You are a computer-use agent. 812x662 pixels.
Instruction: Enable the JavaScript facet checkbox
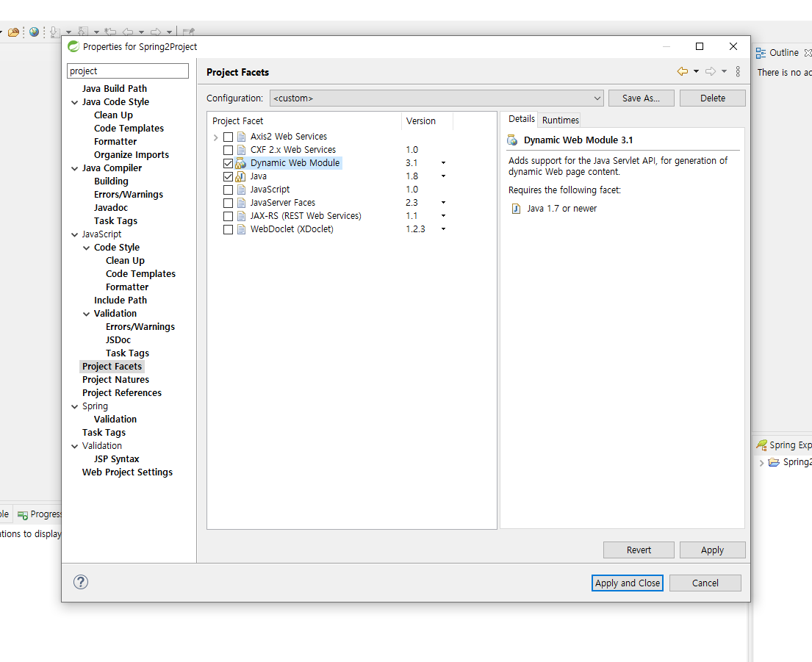pyautogui.click(x=228, y=190)
